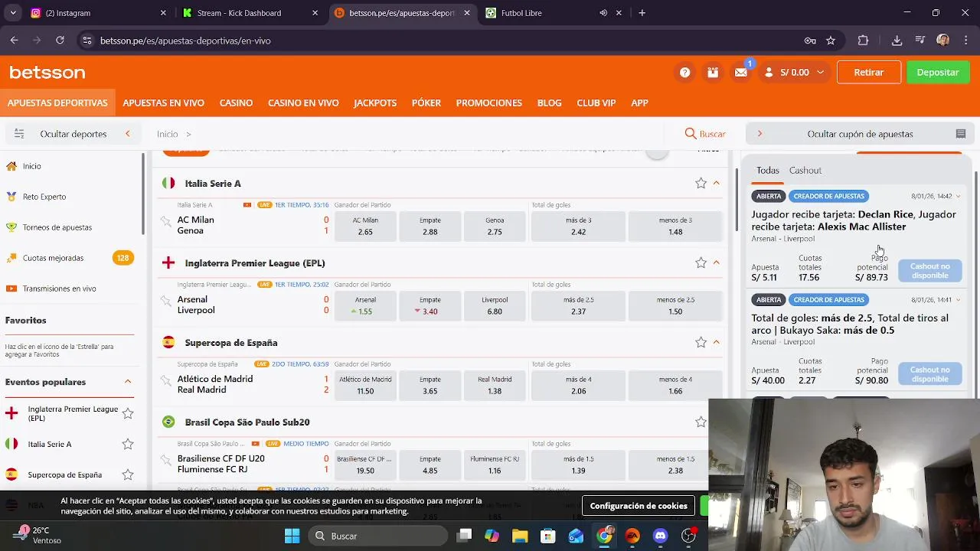
Task: Bookmark this page with the star icon
Action: click(x=831, y=41)
